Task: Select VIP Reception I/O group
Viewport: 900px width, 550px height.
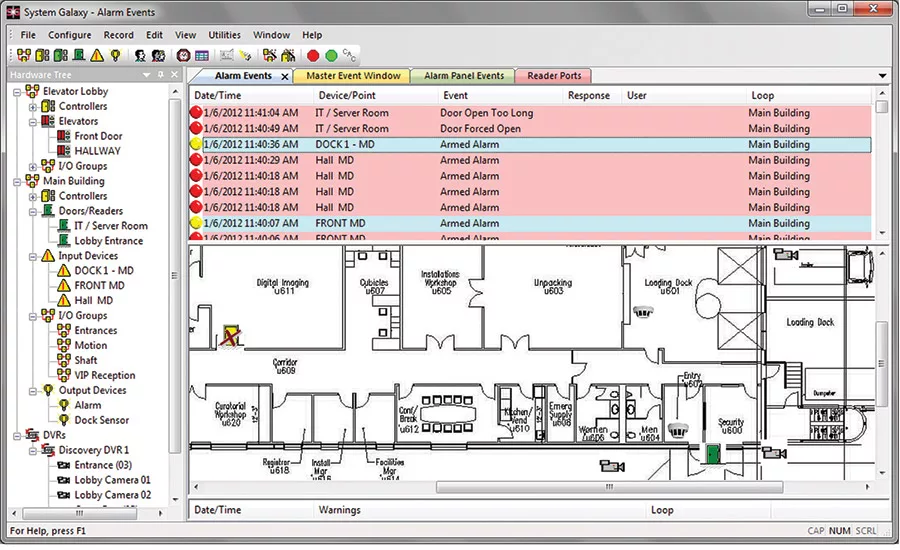Action: click(x=105, y=375)
